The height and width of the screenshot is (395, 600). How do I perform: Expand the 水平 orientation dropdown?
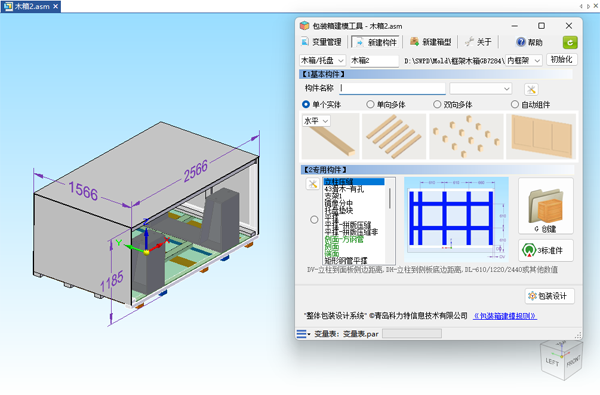pos(316,121)
